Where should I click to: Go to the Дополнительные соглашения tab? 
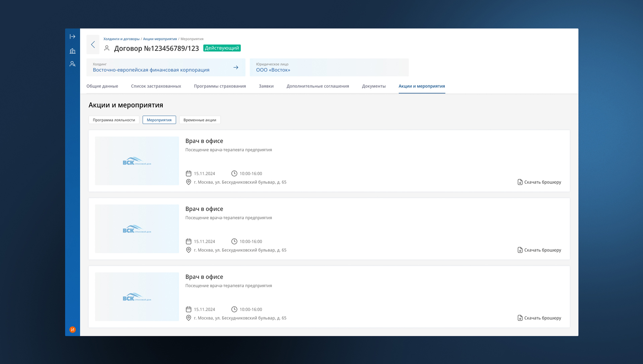click(317, 86)
